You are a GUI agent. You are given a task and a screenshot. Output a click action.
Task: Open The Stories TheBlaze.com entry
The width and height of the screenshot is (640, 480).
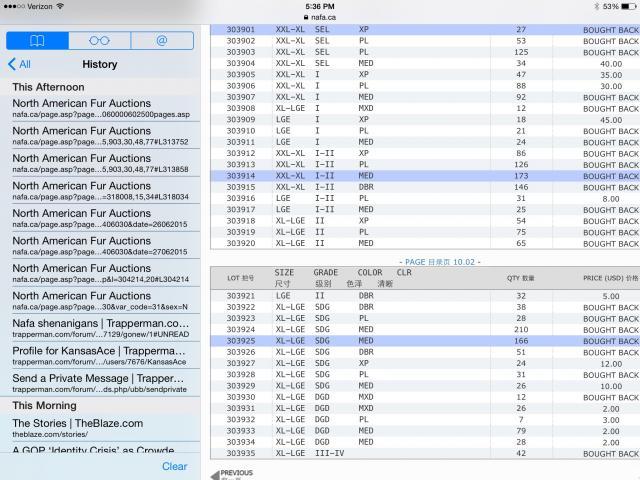[101, 428]
